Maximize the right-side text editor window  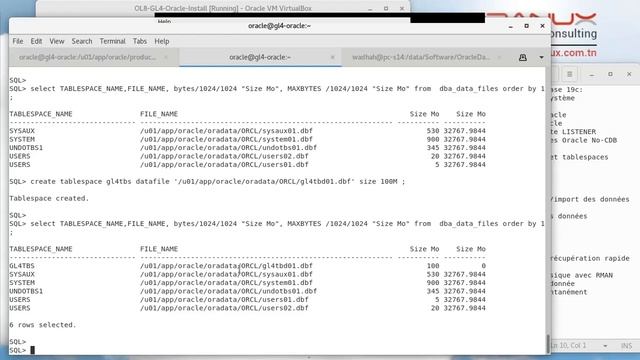tap(610, 74)
